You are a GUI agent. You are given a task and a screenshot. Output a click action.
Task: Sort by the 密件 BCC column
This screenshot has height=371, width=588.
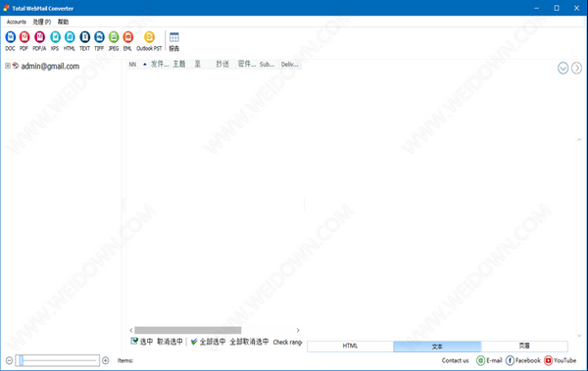[x=247, y=65]
